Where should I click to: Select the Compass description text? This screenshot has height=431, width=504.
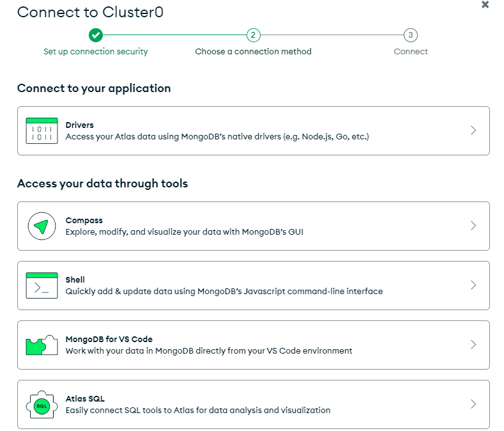(184, 231)
